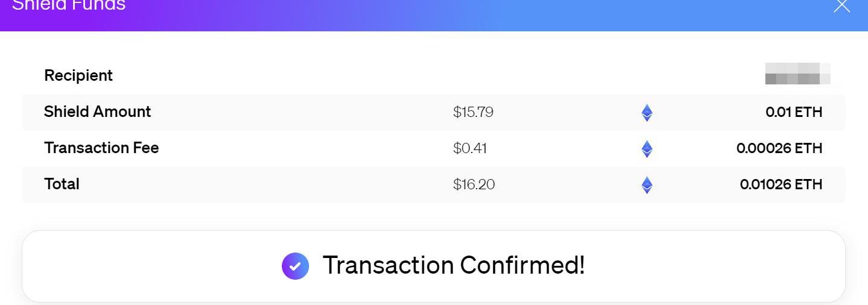The height and width of the screenshot is (305, 868).
Task: Click the $16.20 total value
Action: click(474, 185)
